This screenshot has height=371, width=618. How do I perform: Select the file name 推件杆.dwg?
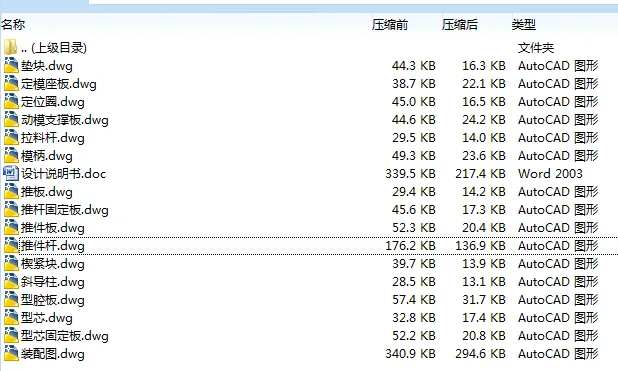(53, 246)
